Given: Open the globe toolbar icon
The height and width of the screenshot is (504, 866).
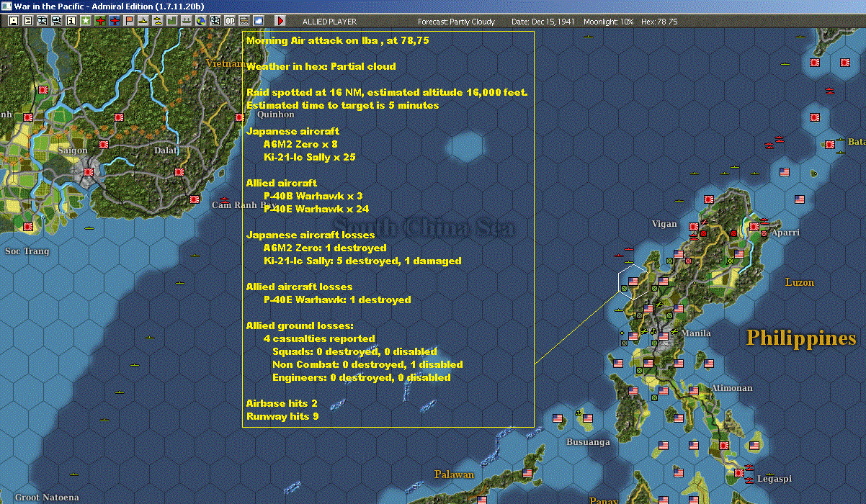Looking at the screenshot, I should pos(200,21).
